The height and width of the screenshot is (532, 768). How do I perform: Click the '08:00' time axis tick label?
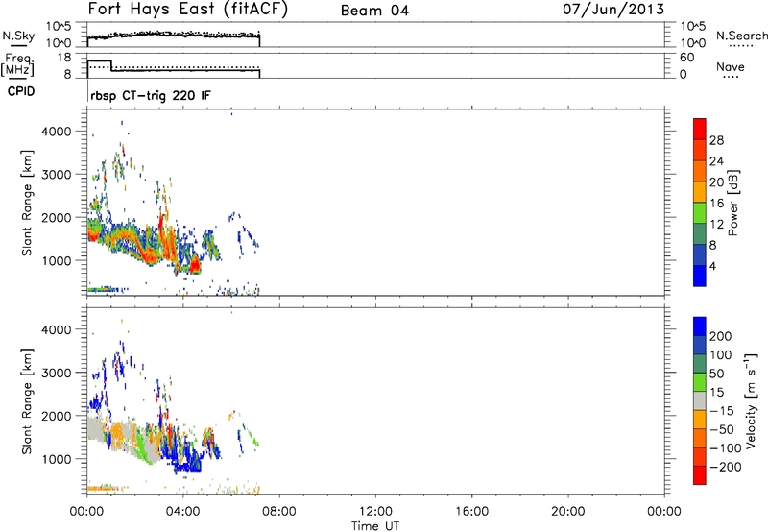tap(279, 512)
